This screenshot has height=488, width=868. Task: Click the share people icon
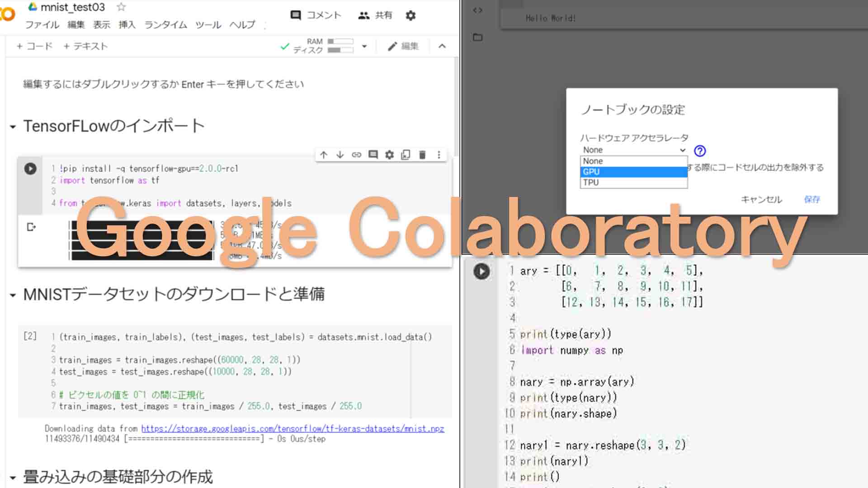363,15
